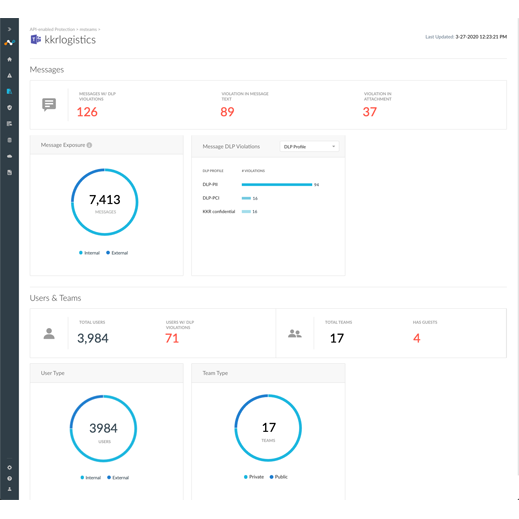Image resolution: width=519 pixels, height=519 pixels.
Task: Click the 17 total teams value
Action: [337, 338]
